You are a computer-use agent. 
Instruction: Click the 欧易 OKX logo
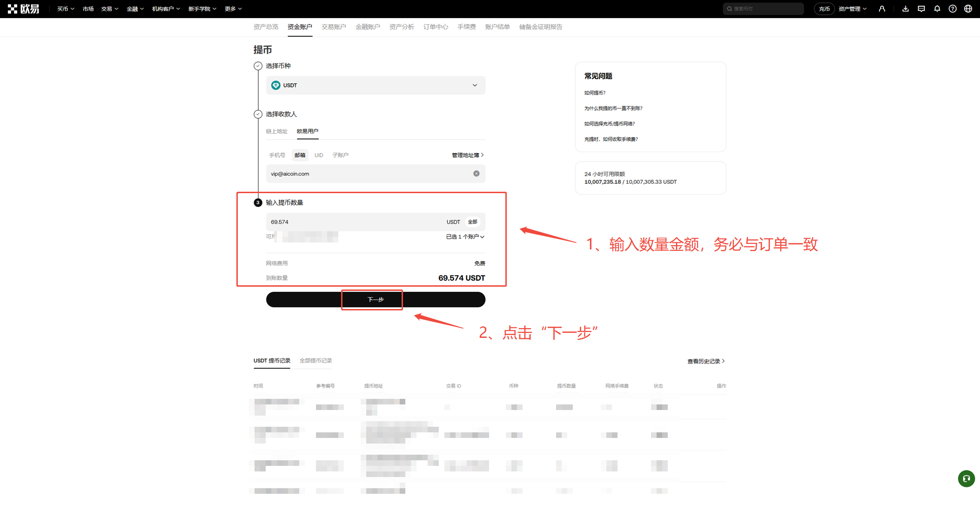(x=25, y=8)
